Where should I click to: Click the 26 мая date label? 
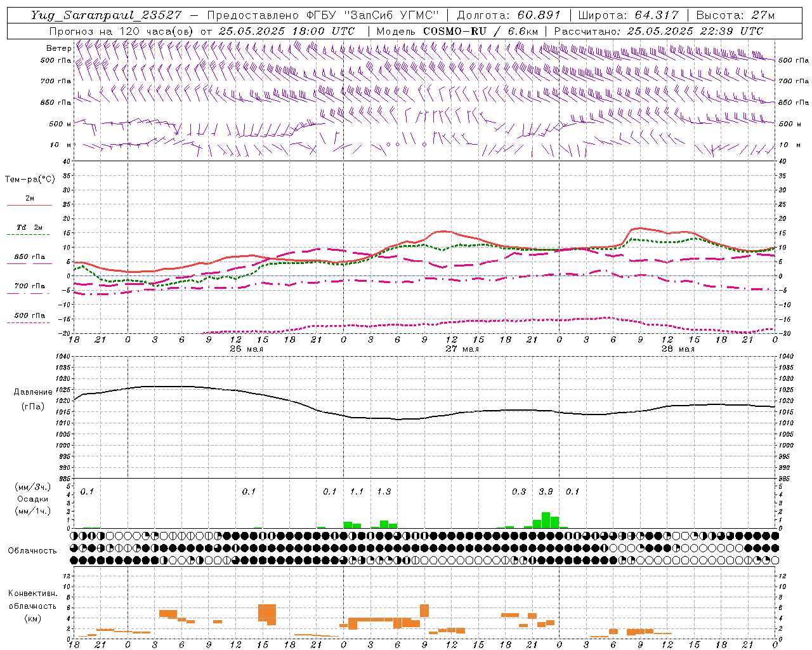pyautogui.click(x=247, y=349)
